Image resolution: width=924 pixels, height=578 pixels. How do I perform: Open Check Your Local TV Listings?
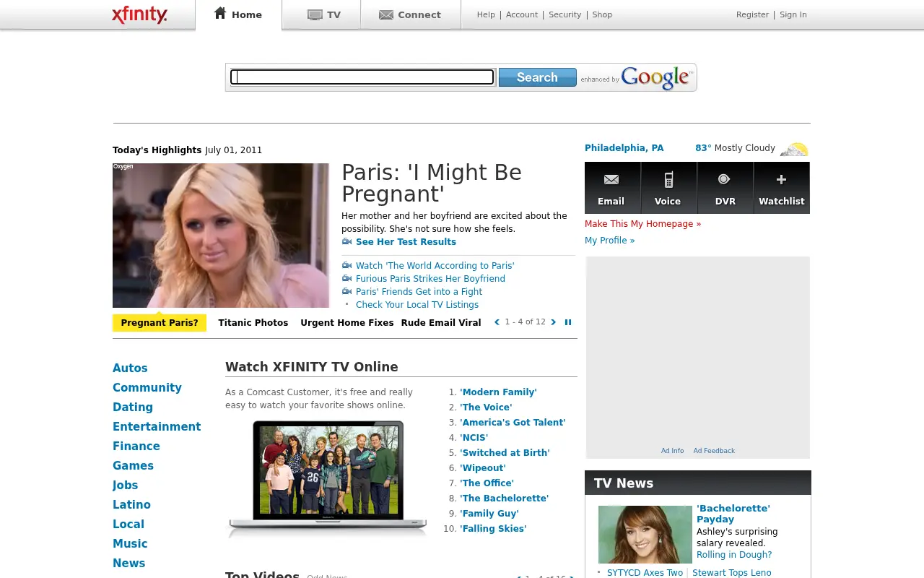point(417,305)
